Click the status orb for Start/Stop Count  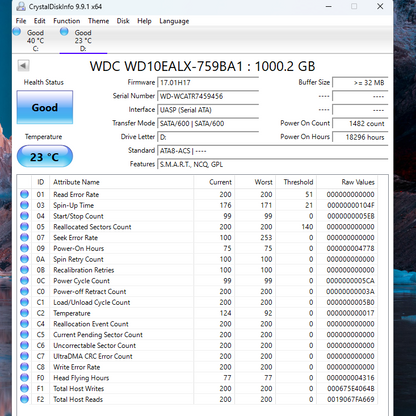click(24, 216)
